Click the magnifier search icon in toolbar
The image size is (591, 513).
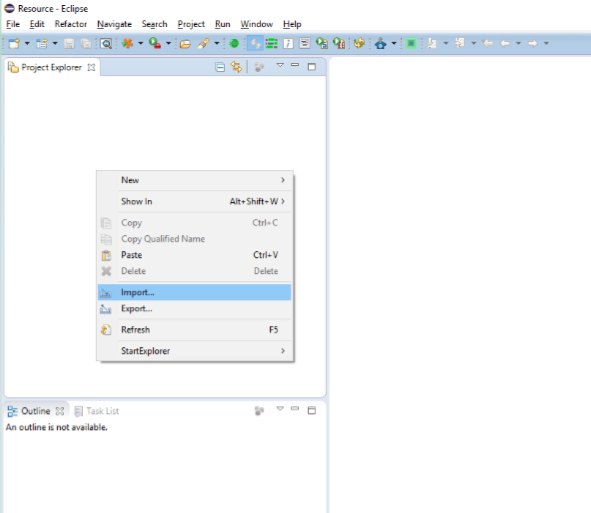point(106,44)
